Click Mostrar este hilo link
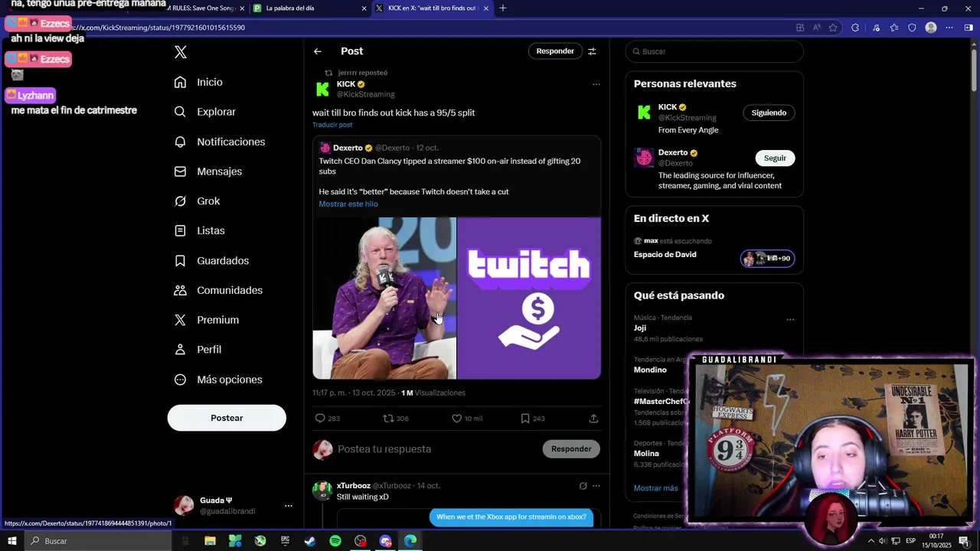Screen dimensions: 980x551 (348, 204)
